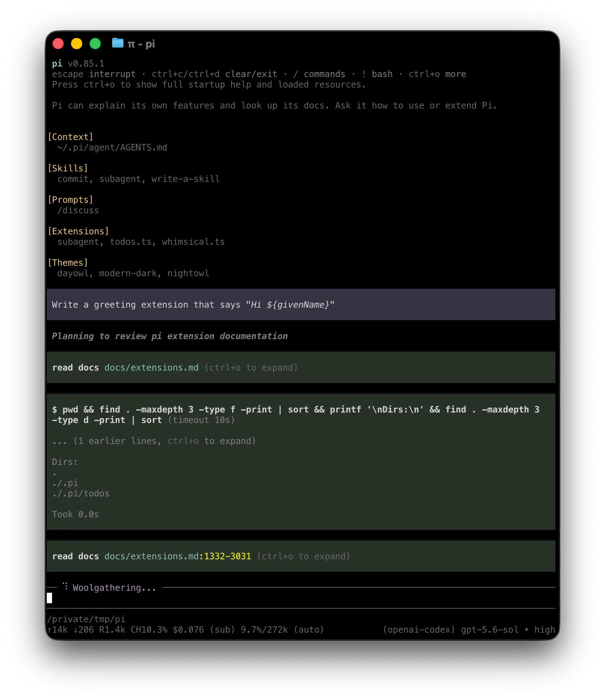Click the "↑14k" input token count

coord(57,630)
